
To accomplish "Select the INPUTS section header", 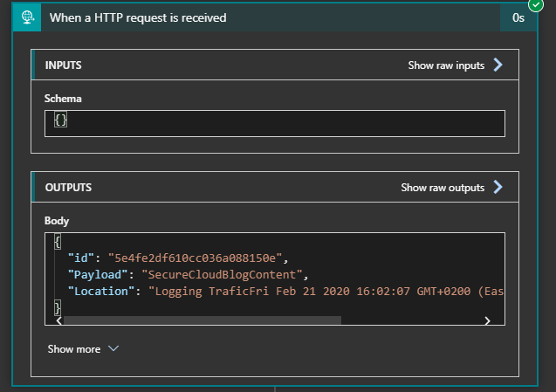I will [64, 65].
